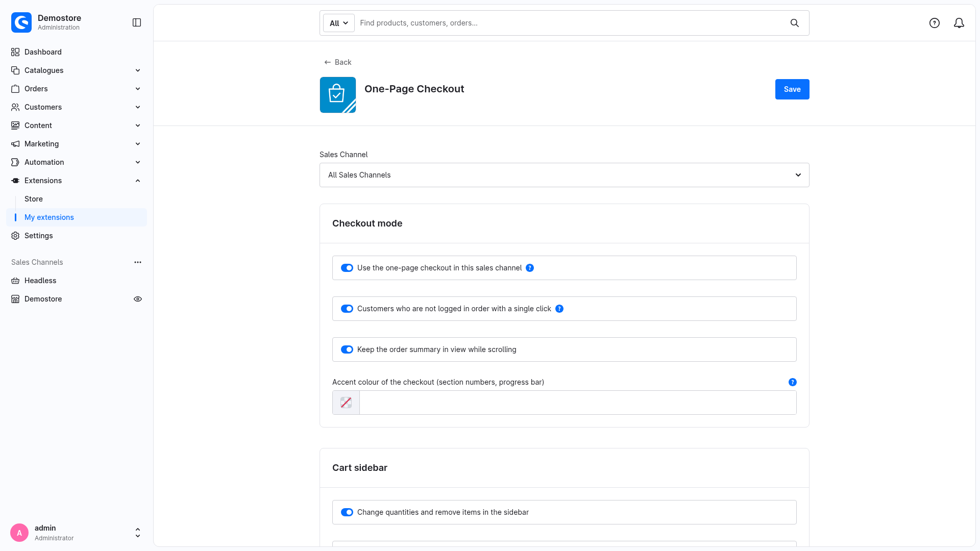This screenshot has height=551, width=980.
Task: Select My extensions submenu item
Action: coord(77,217)
